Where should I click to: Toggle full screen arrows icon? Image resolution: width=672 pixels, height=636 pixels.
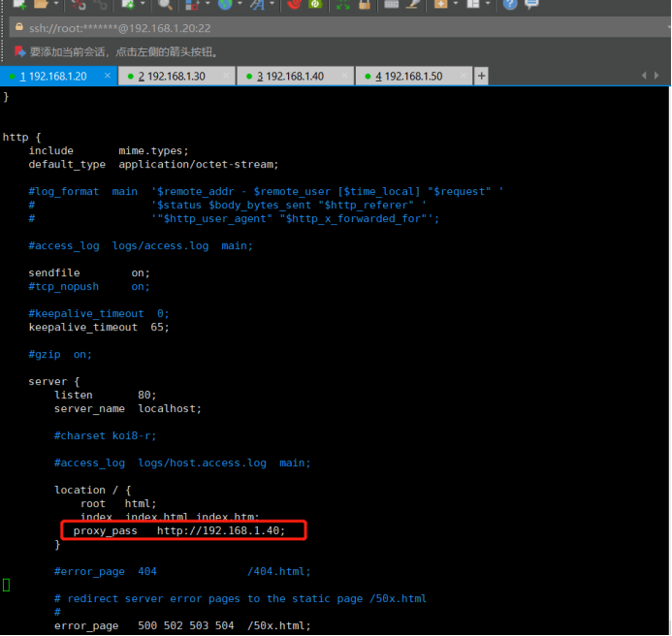tap(342, 4)
